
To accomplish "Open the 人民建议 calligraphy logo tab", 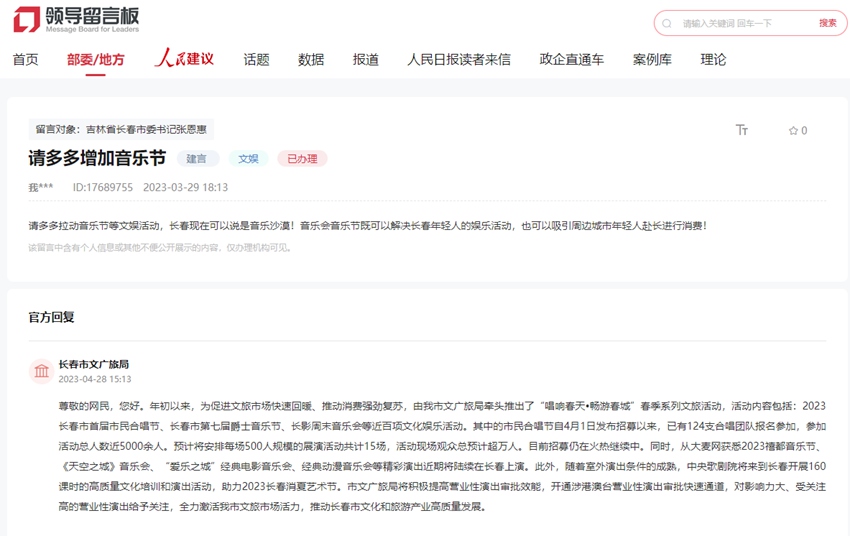I will [184, 59].
